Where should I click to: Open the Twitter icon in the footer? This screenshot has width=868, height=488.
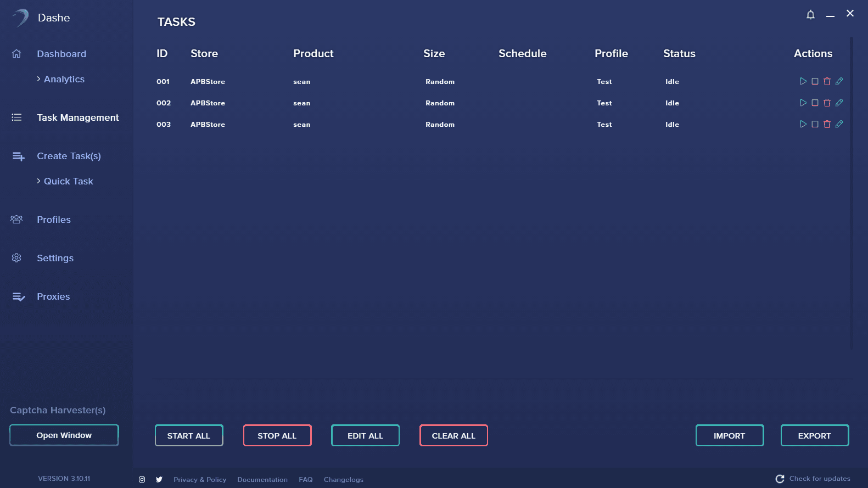pos(159,479)
